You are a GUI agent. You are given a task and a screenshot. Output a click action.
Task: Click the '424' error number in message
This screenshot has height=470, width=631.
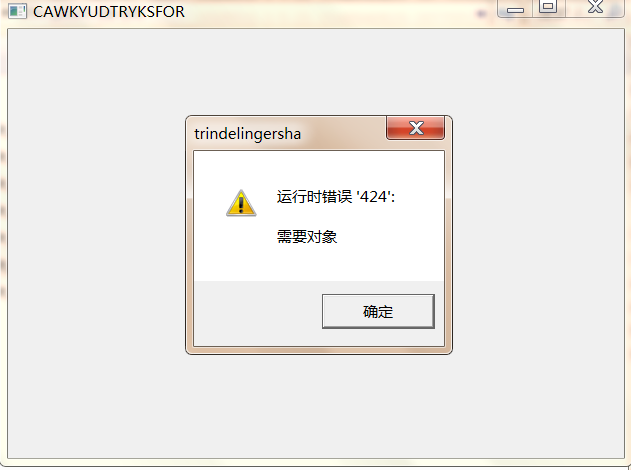tap(374, 197)
